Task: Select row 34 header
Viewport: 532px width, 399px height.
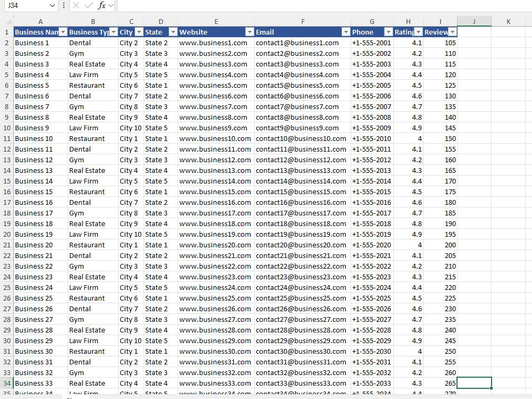Action: click(7, 383)
